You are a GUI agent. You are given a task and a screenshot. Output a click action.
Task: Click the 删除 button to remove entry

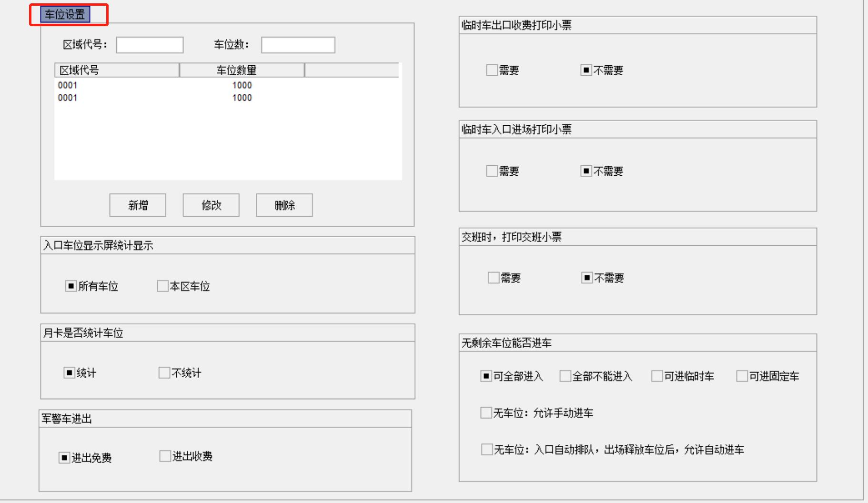pos(284,205)
